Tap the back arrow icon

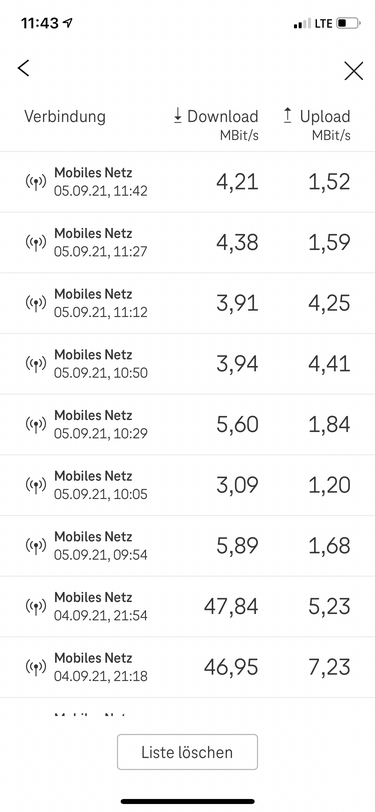coord(23,68)
